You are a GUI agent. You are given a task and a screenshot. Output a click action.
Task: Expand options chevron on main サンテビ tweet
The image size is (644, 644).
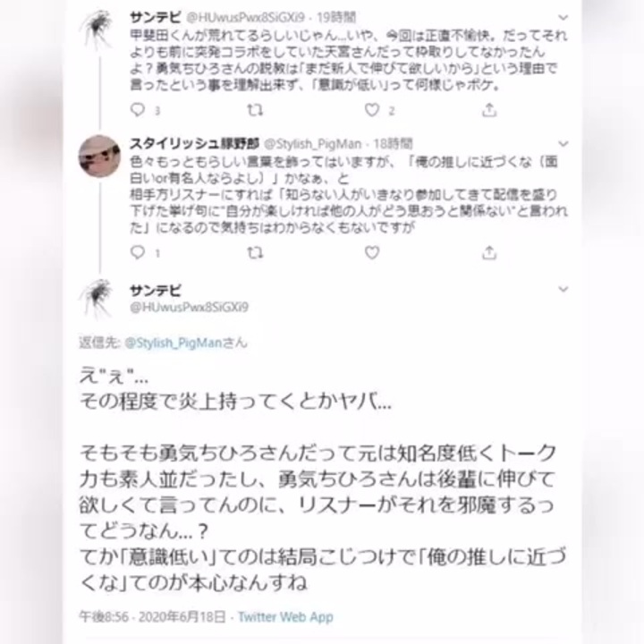[563, 289]
